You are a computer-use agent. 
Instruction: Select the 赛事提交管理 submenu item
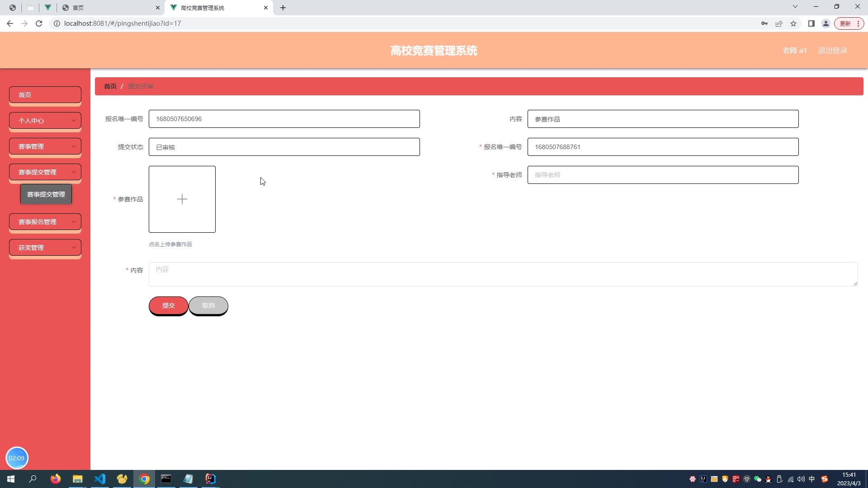tap(46, 194)
